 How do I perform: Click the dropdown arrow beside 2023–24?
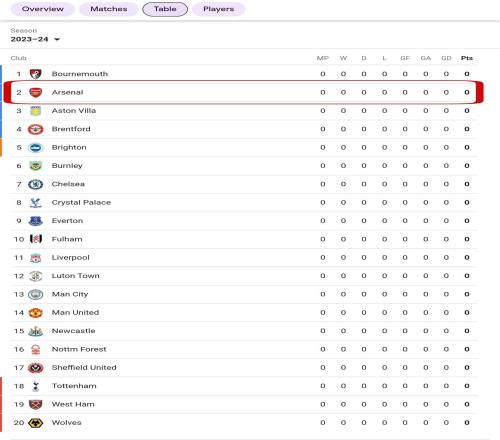click(x=57, y=39)
